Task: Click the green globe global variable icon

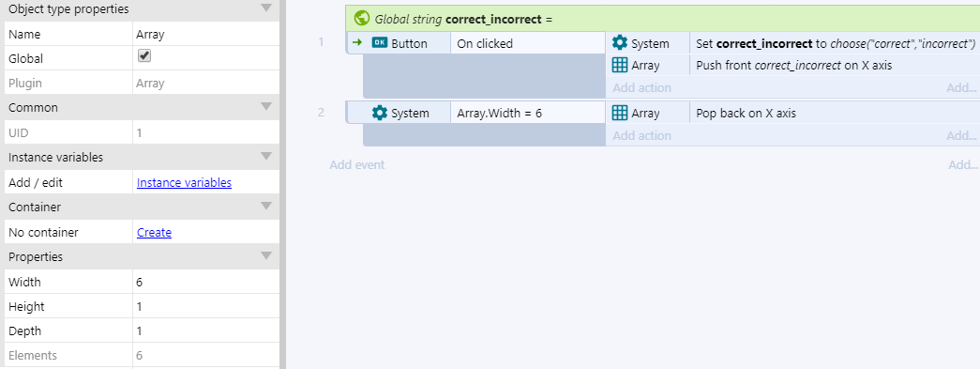Action: click(361, 18)
